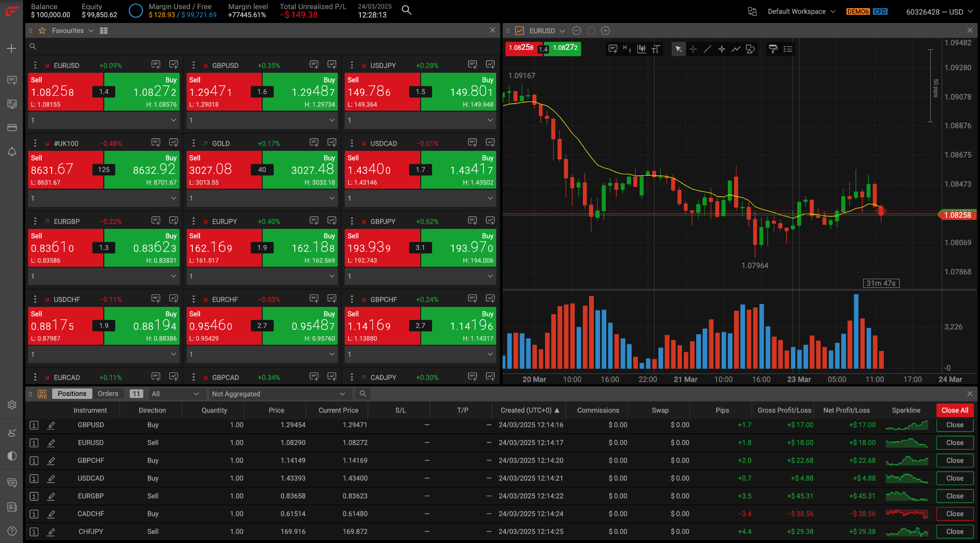This screenshot has height=543, width=980.
Task: Select the crosshair cursor tool in chart
Action: point(693,49)
